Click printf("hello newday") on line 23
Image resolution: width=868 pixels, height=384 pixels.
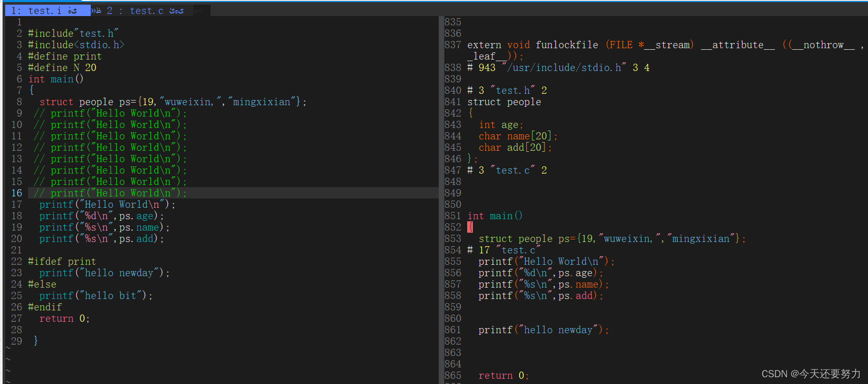104,273
